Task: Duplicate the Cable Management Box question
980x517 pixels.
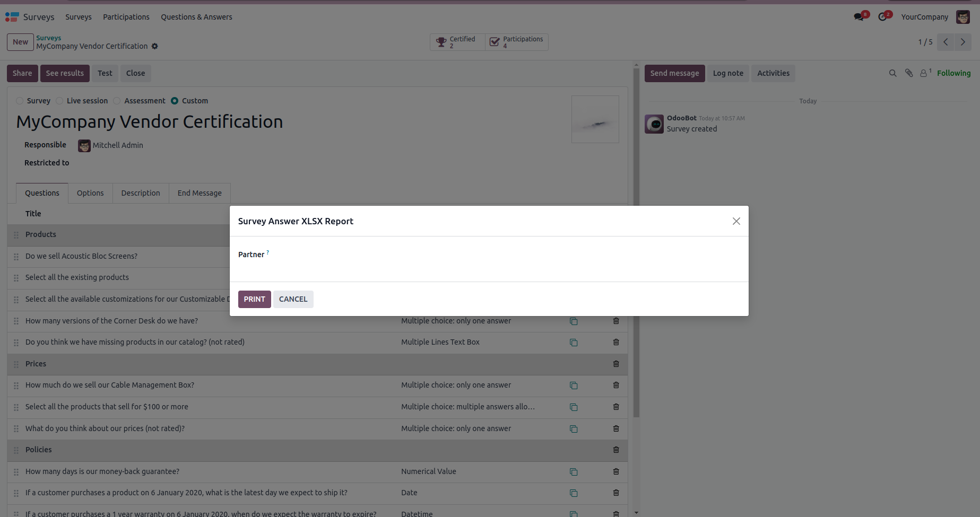Action: [574, 385]
